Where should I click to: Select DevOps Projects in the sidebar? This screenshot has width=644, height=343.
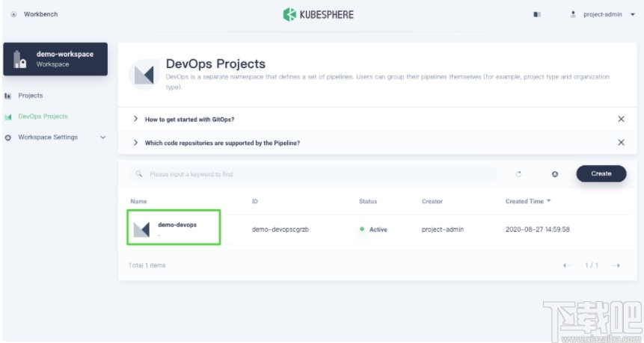tap(43, 117)
